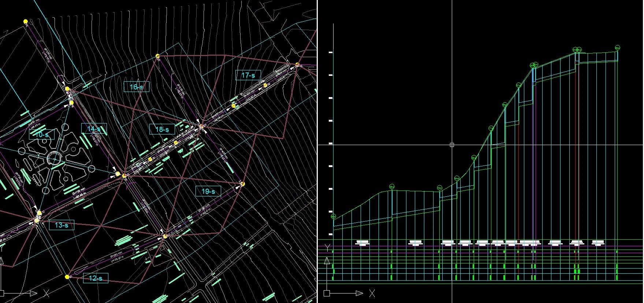
Task: Click the UCS icon in plan viewport
Action: tap(3, 293)
